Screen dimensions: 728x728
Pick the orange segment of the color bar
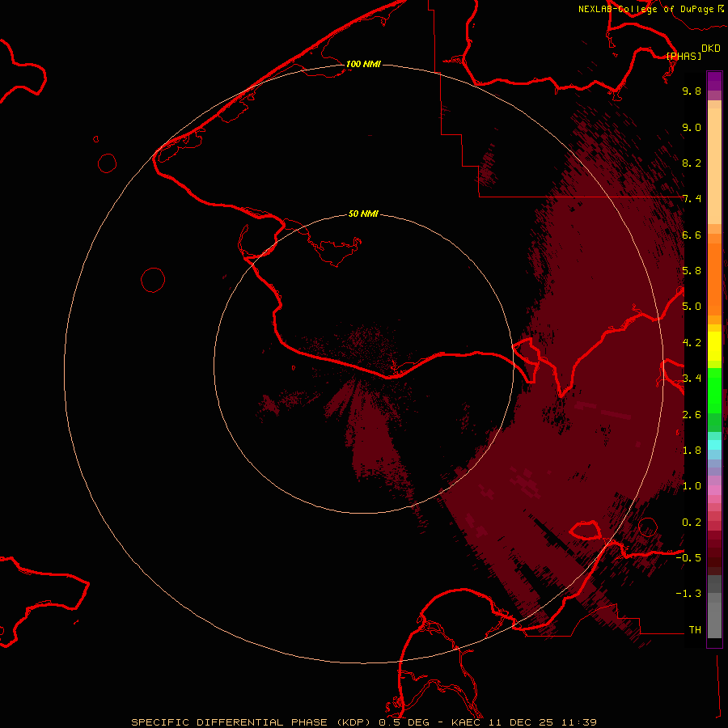(x=714, y=278)
